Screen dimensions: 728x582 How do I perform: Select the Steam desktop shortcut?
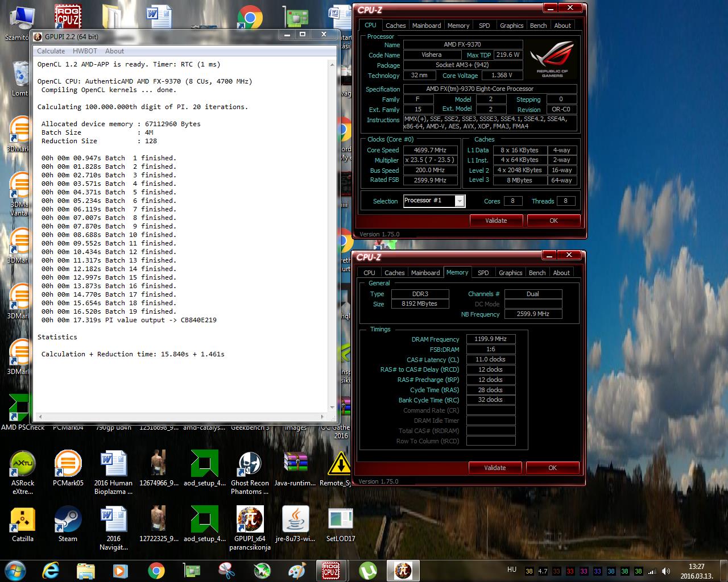pyautogui.click(x=68, y=524)
